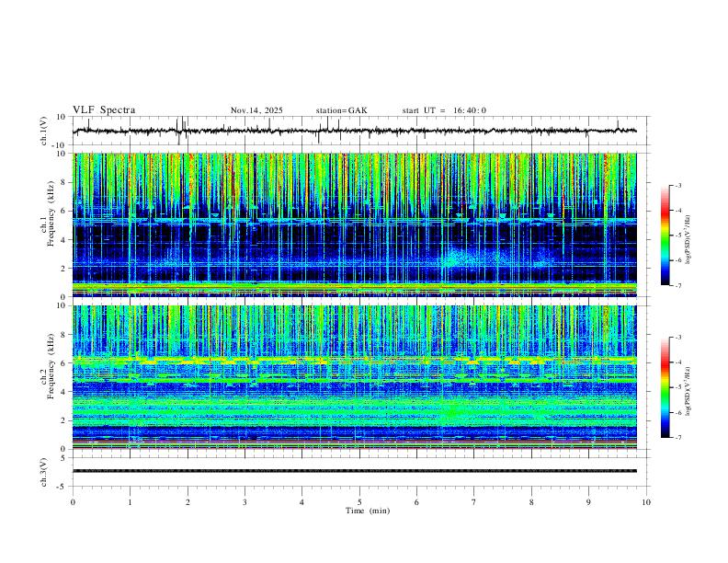Click time axis tick label "1"
The height and width of the screenshot is (563, 728).
coord(130,502)
